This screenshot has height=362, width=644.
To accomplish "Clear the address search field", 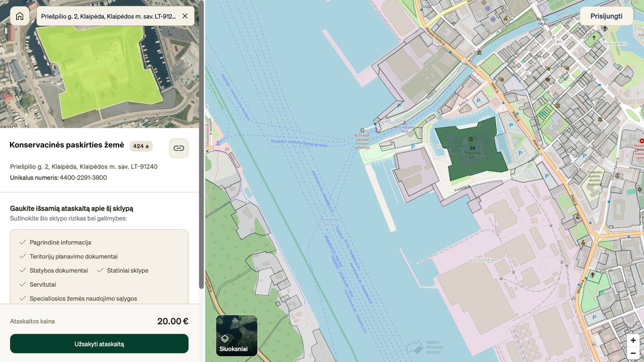I will (185, 16).
